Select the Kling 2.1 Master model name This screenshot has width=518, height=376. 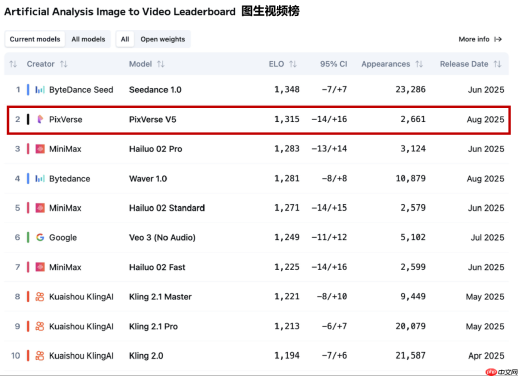coord(160,297)
